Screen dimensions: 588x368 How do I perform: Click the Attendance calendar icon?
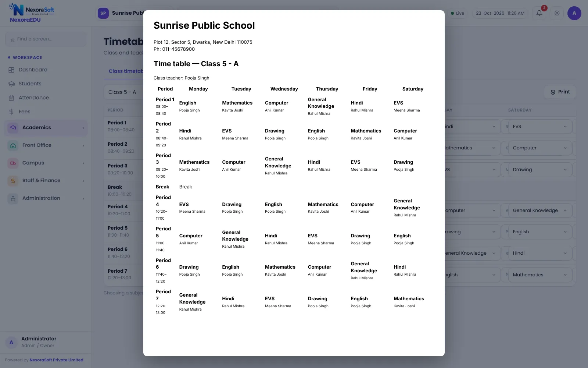11,98
